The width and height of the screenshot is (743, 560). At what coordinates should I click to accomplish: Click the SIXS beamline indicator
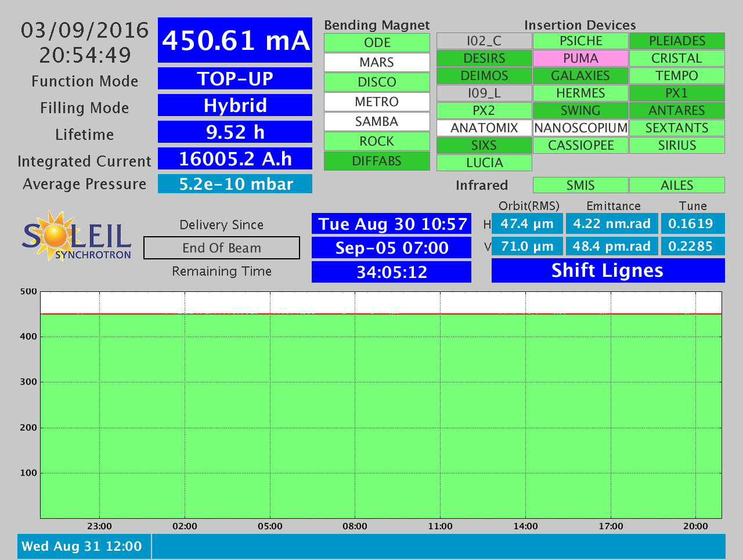click(484, 145)
